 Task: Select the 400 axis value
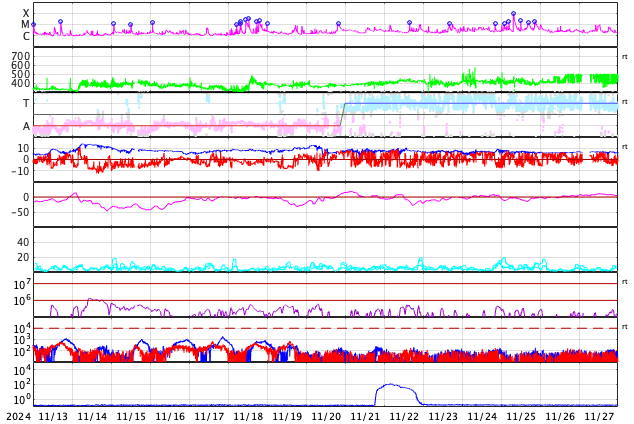[21, 83]
